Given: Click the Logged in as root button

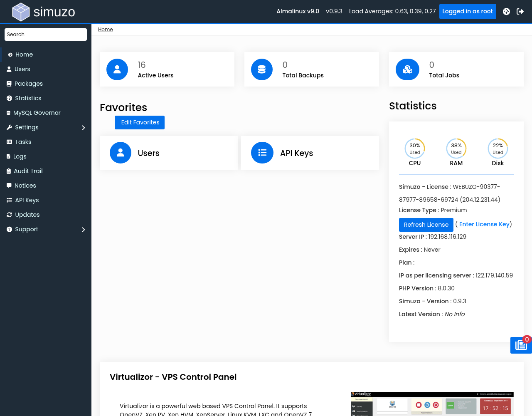Looking at the screenshot, I should coord(468,11).
